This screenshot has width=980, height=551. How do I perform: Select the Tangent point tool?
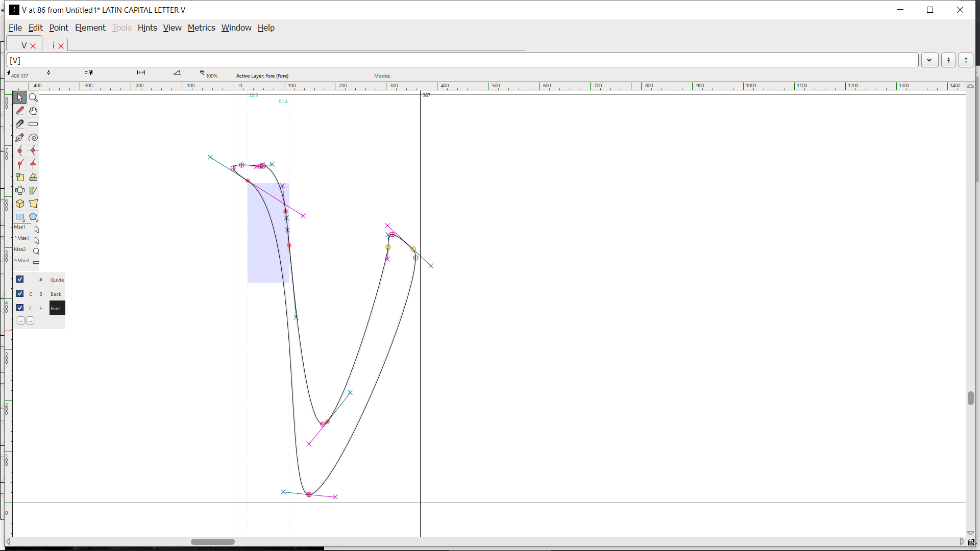(33, 164)
